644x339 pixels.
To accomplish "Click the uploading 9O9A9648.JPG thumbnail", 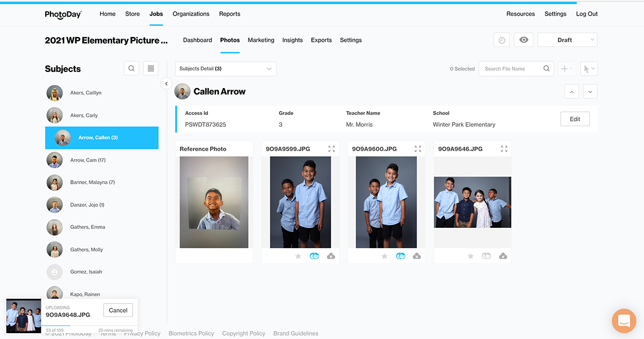I will (24, 316).
